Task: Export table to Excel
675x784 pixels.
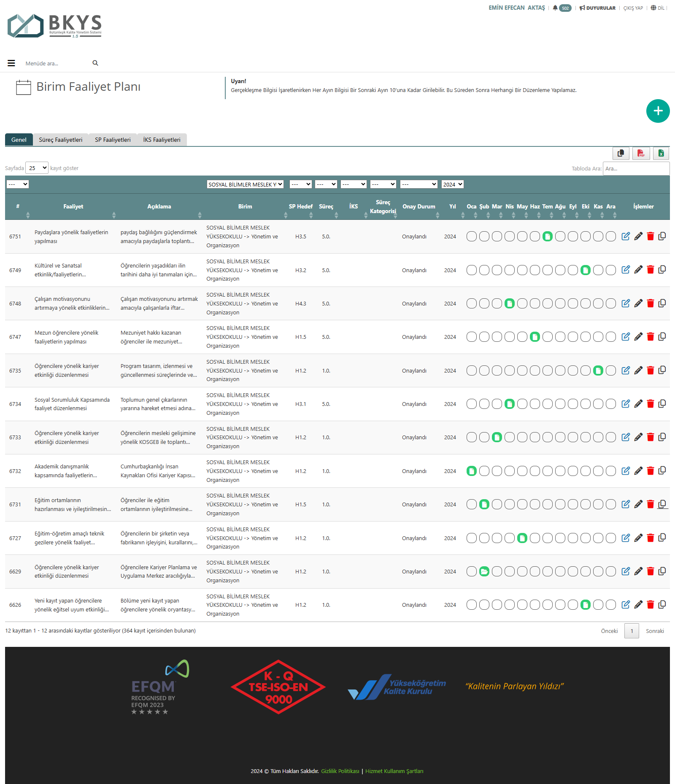Action: click(x=661, y=153)
